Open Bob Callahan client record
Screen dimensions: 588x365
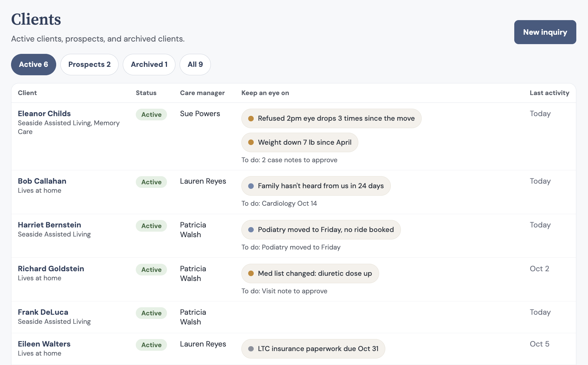click(x=42, y=181)
